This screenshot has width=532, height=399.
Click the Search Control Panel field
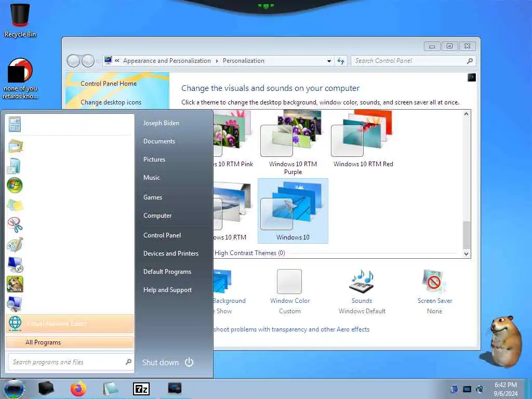[x=413, y=61]
